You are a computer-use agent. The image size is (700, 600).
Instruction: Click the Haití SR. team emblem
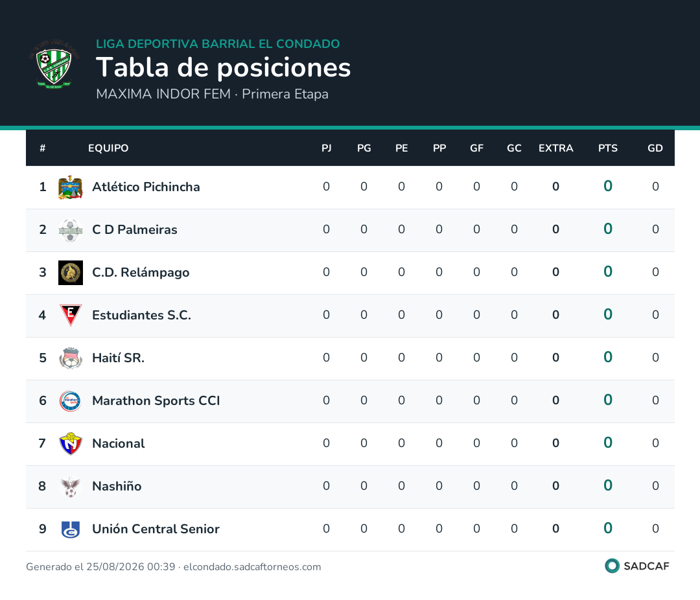pos(71,358)
